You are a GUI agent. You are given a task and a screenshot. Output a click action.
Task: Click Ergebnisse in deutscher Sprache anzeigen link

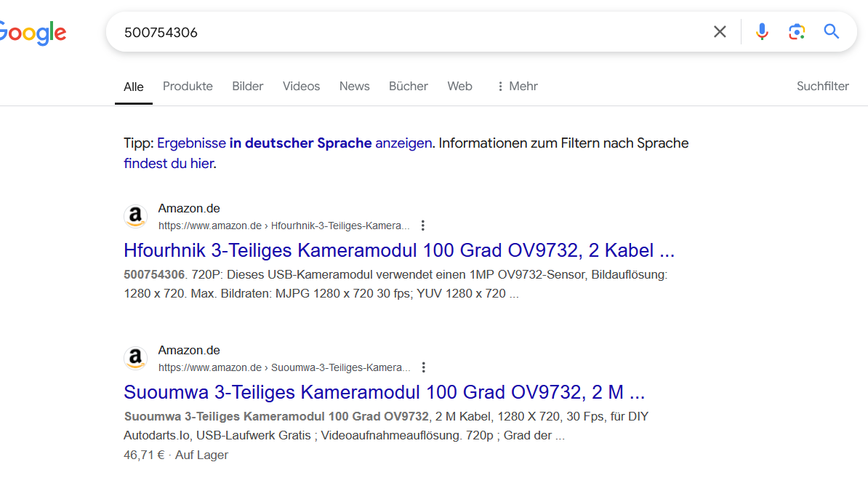coord(294,143)
